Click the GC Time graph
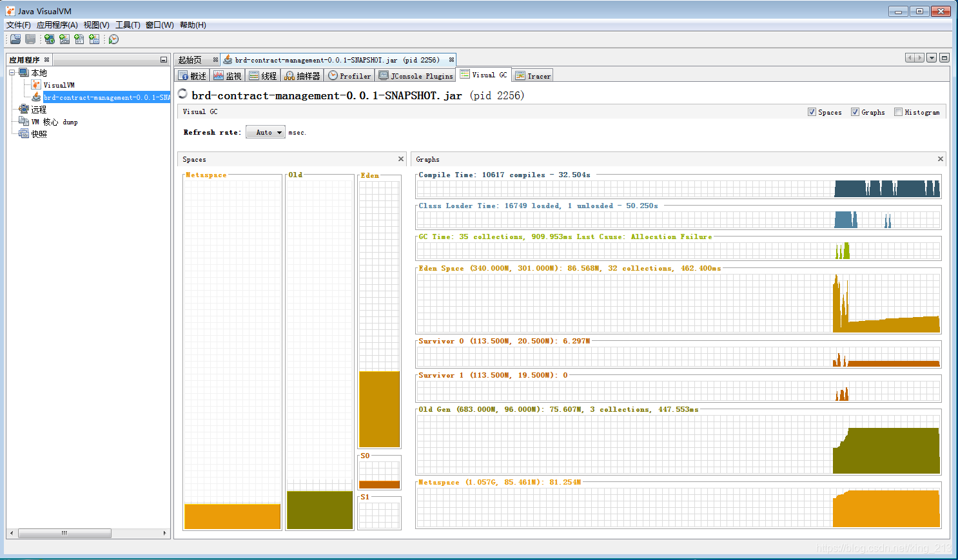Screen dimensions: 958x560 pyautogui.click(x=678, y=250)
